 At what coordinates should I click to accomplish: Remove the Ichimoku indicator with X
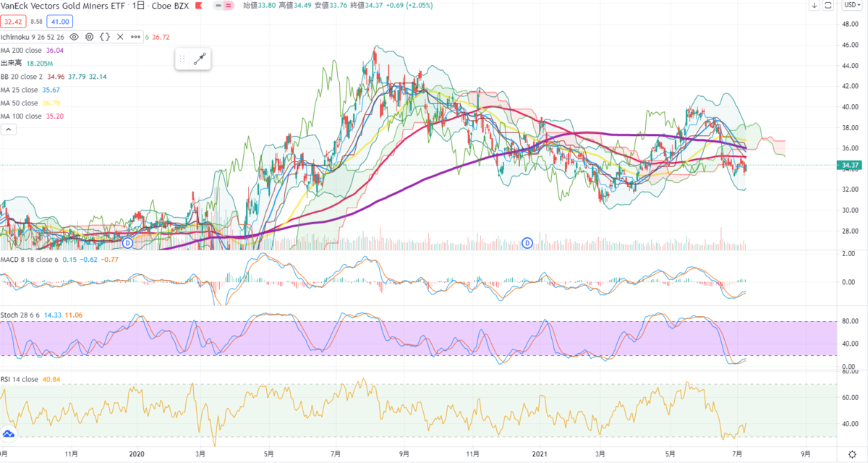[120, 37]
